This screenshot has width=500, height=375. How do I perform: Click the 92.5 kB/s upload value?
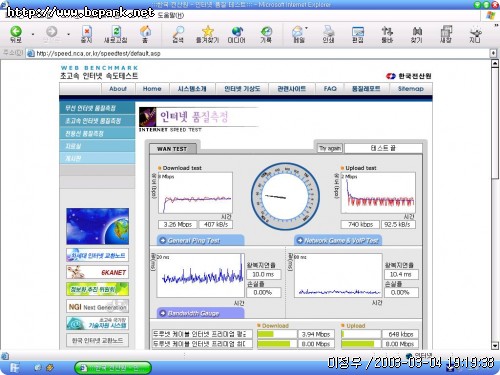[398, 224]
